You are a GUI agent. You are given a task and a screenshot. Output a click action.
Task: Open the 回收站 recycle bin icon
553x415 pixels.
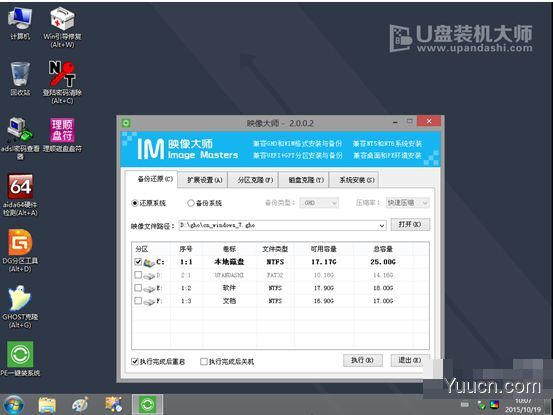[20, 78]
